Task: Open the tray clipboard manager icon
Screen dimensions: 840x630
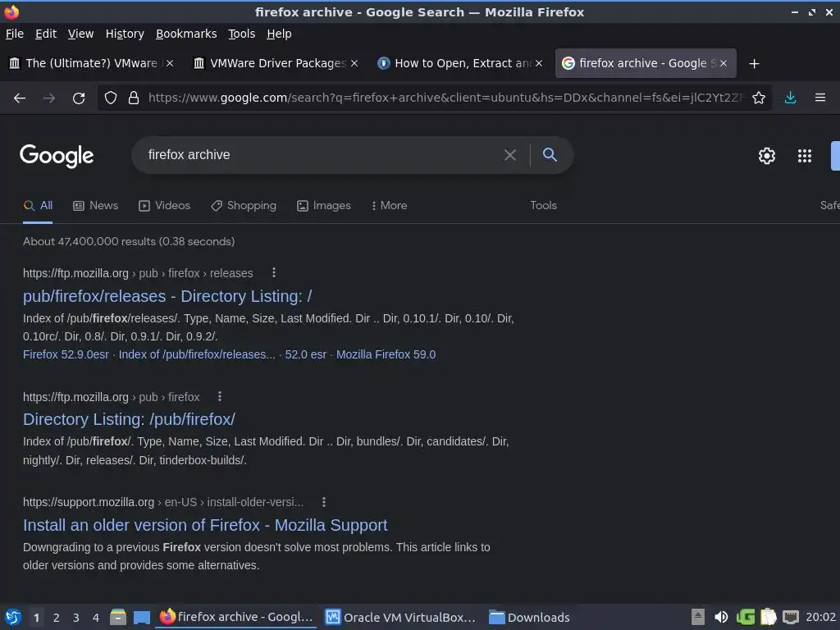Action: pos(768,617)
